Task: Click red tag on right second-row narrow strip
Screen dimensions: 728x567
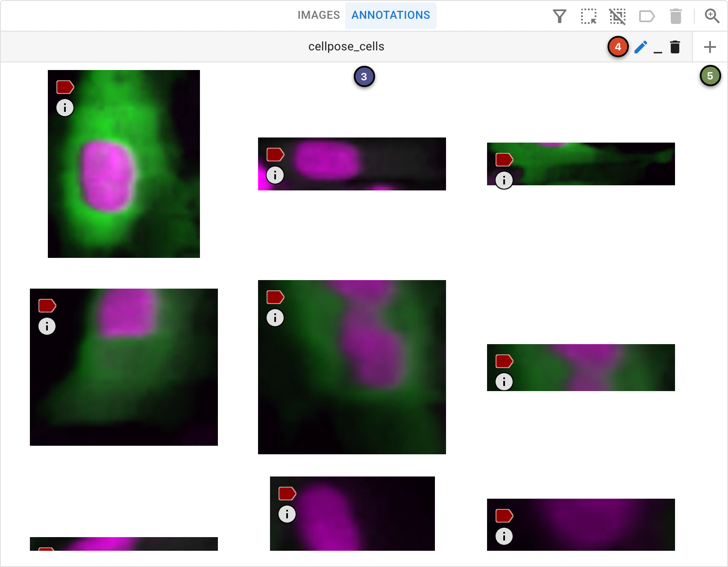Action: [504, 361]
